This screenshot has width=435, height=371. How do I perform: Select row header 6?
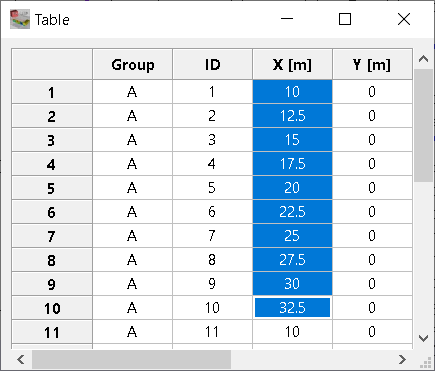[52, 212]
